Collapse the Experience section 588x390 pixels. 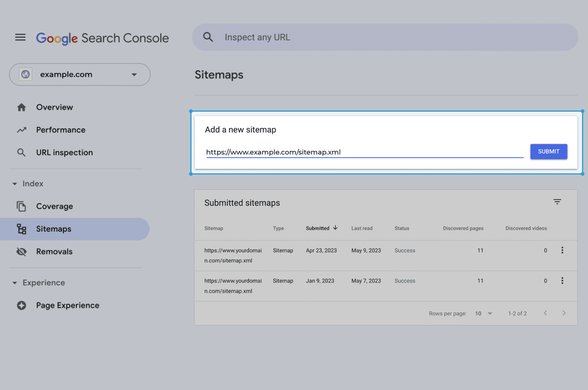[x=39, y=283]
